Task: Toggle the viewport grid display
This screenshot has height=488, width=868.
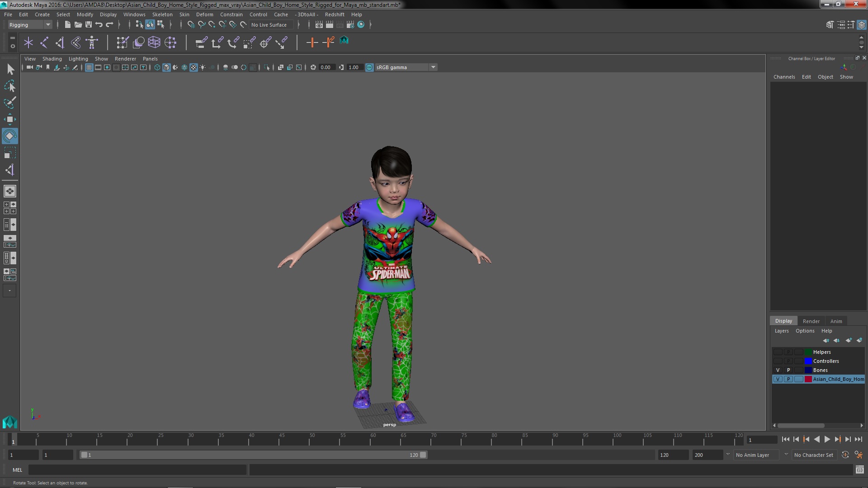Action: [x=89, y=67]
